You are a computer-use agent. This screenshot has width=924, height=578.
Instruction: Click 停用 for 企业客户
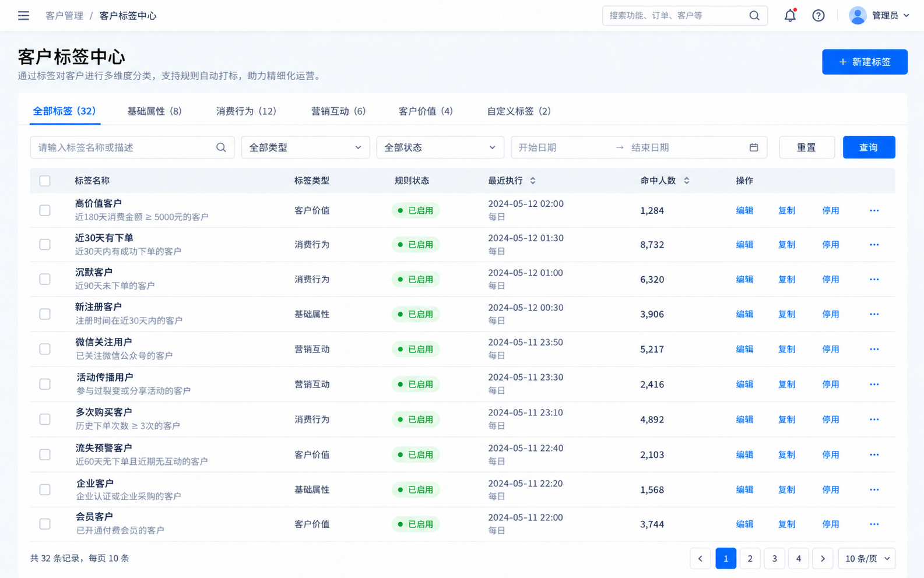pyautogui.click(x=830, y=489)
